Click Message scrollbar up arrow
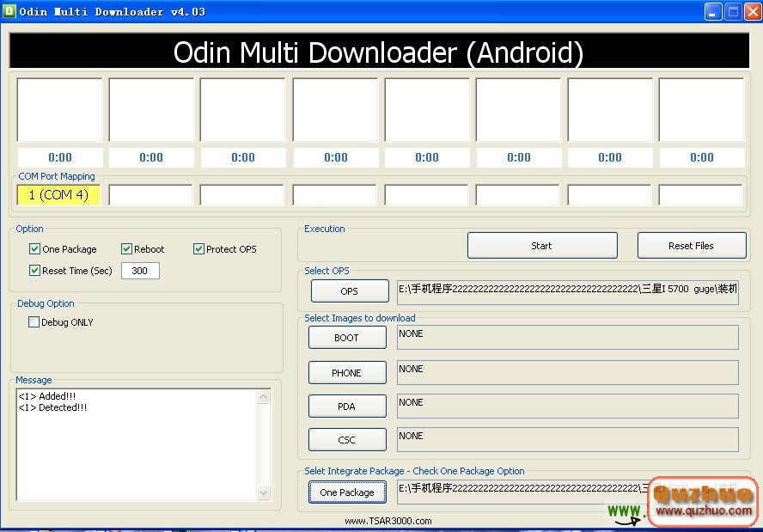 tap(263, 397)
